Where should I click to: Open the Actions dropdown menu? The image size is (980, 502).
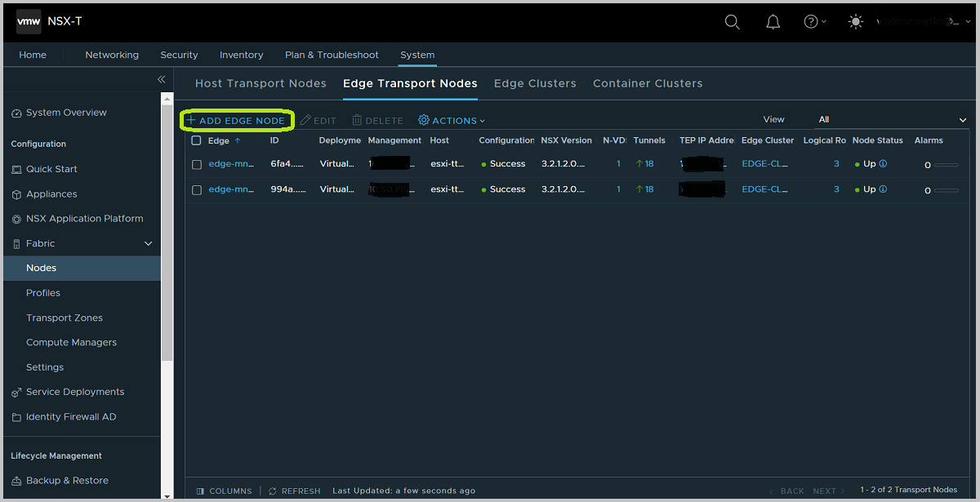[x=451, y=120]
